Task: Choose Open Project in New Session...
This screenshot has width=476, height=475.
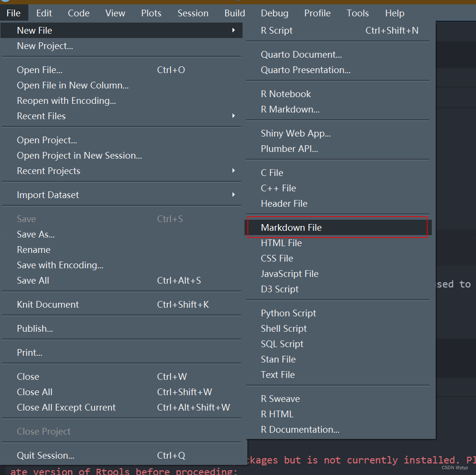Action: point(122,155)
